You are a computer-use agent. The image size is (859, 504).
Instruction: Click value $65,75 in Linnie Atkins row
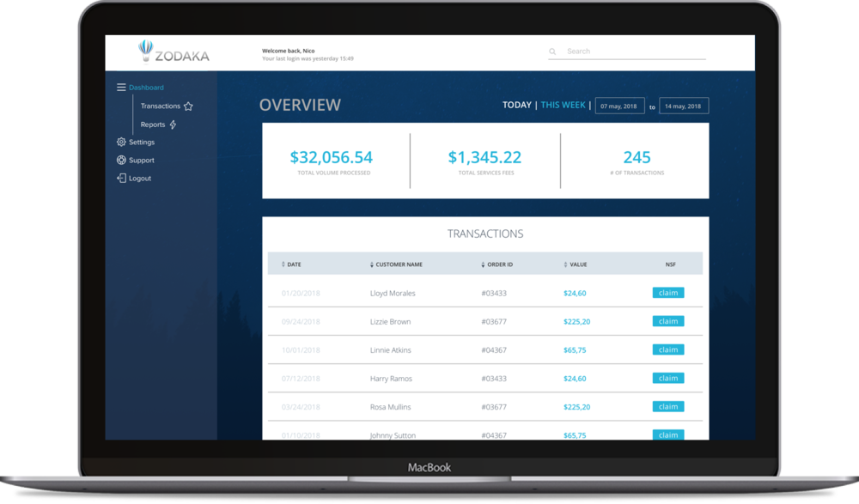[575, 350]
